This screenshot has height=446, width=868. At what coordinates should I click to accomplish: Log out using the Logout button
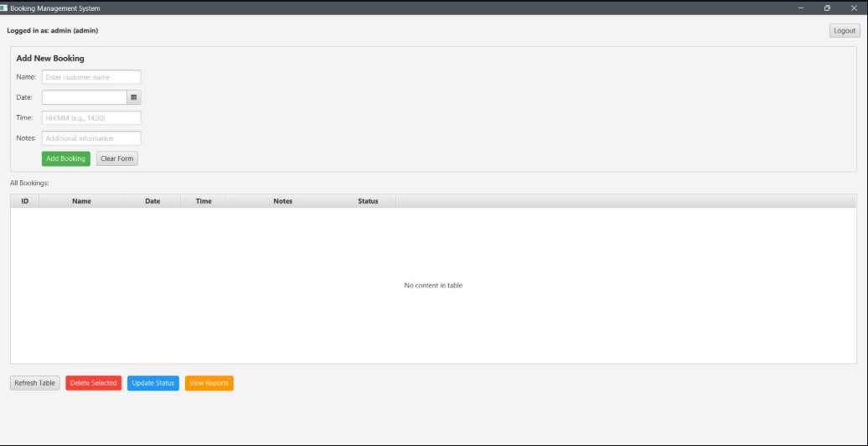pos(845,31)
